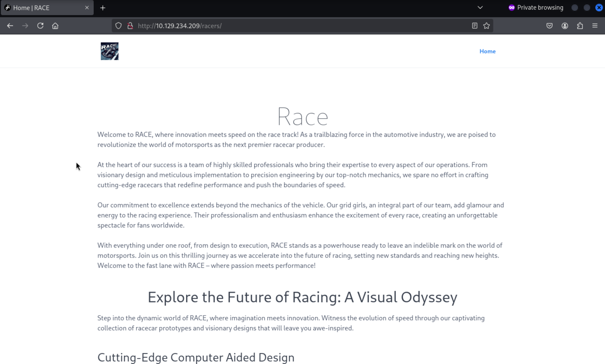This screenshot has height=364, width=605.
Task: Bookmark this page with the star
Action: (x=487, y=26)
